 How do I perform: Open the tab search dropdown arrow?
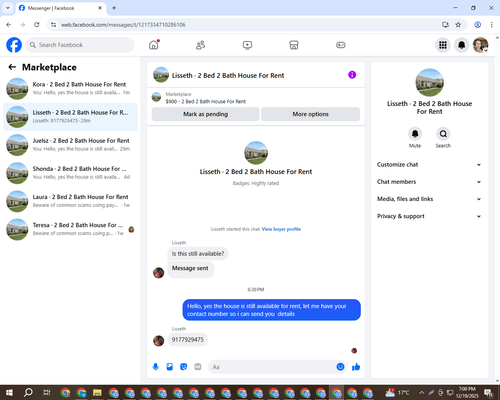coord(8,8)
